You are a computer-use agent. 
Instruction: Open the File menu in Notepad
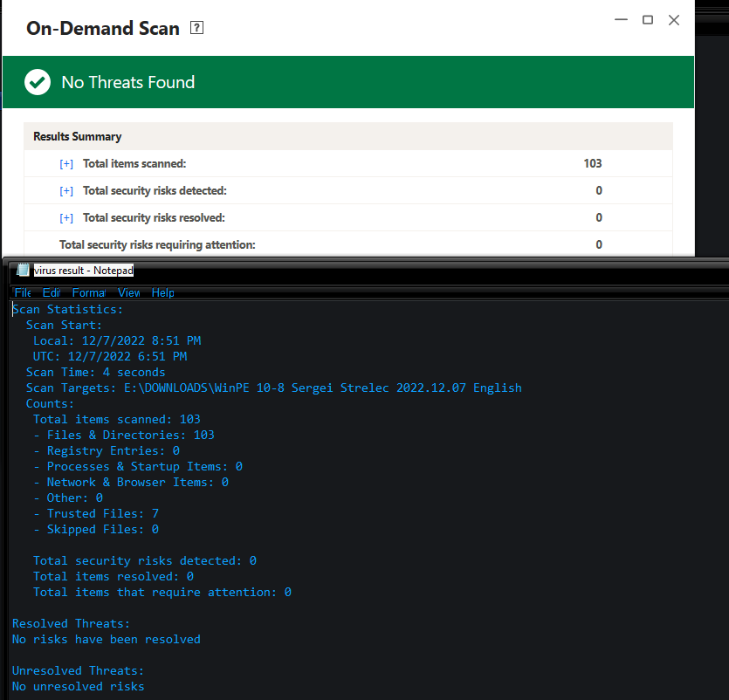click(x=23, y=292)
